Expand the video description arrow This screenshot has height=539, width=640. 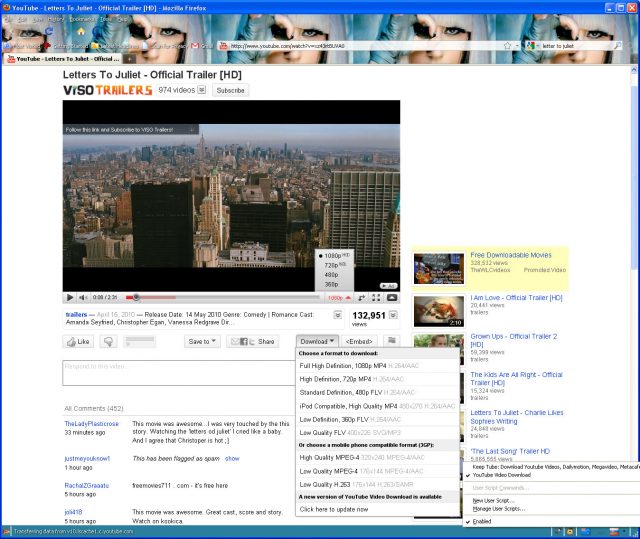338,314
